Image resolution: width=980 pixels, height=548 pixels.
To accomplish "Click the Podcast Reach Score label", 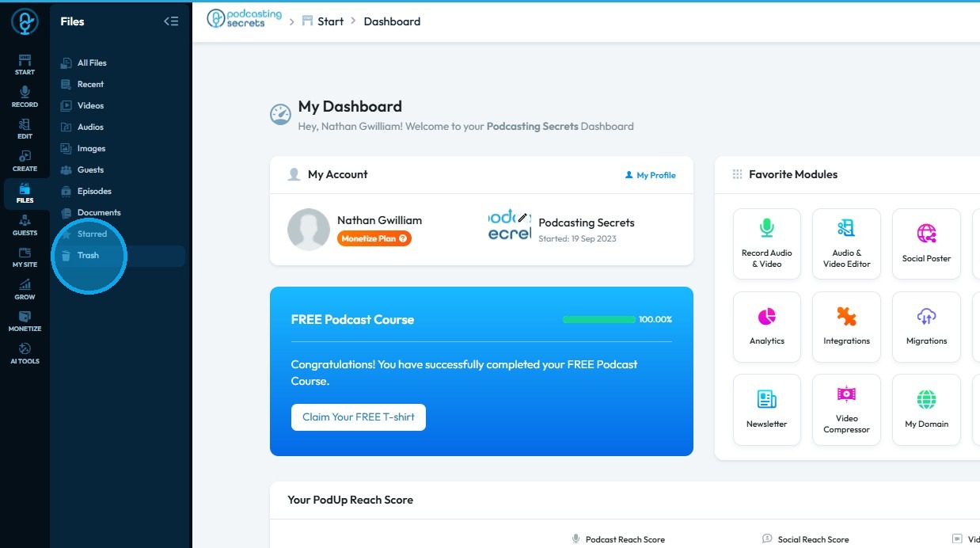I will pyautogui.click(x=625, y=539).
